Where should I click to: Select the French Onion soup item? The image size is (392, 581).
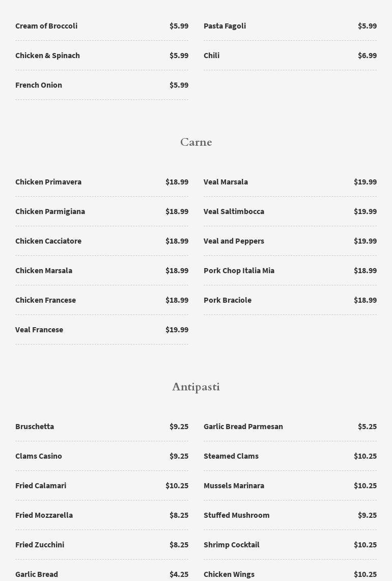click(39, 85)
